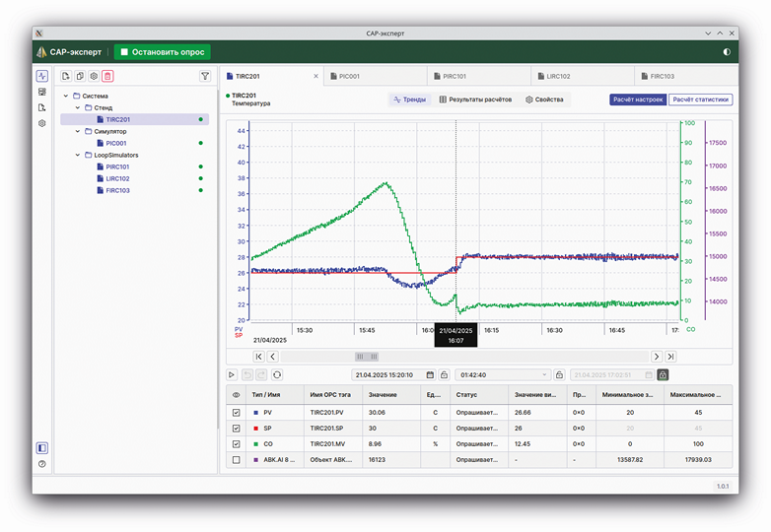Toggle the dark theme icon in header
Screen dimensions: 771x532
[x=727, y=51]
